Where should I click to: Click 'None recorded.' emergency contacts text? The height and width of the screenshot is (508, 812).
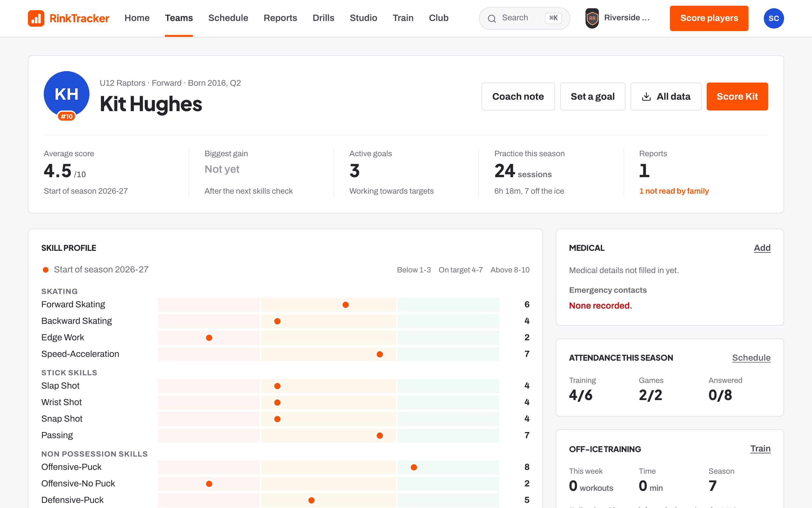point(600,305)
